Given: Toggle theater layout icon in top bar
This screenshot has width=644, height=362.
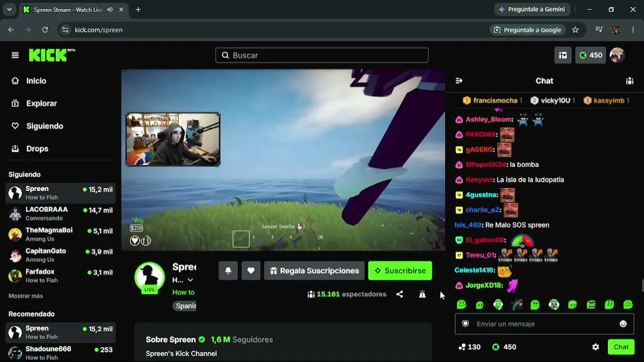Looking at the screenshot, I should coord(563,55).
